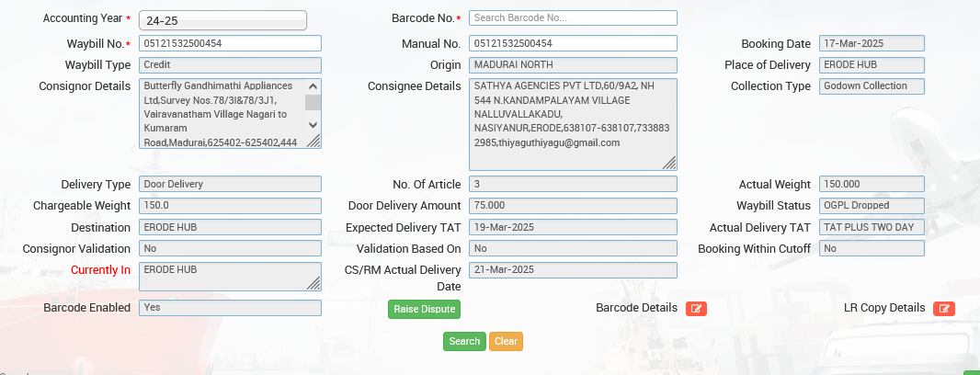The height and width of the screenshot is (375, 980).
Task: Click the Consignee Details resize handle
Action: (x=669, y=163)
